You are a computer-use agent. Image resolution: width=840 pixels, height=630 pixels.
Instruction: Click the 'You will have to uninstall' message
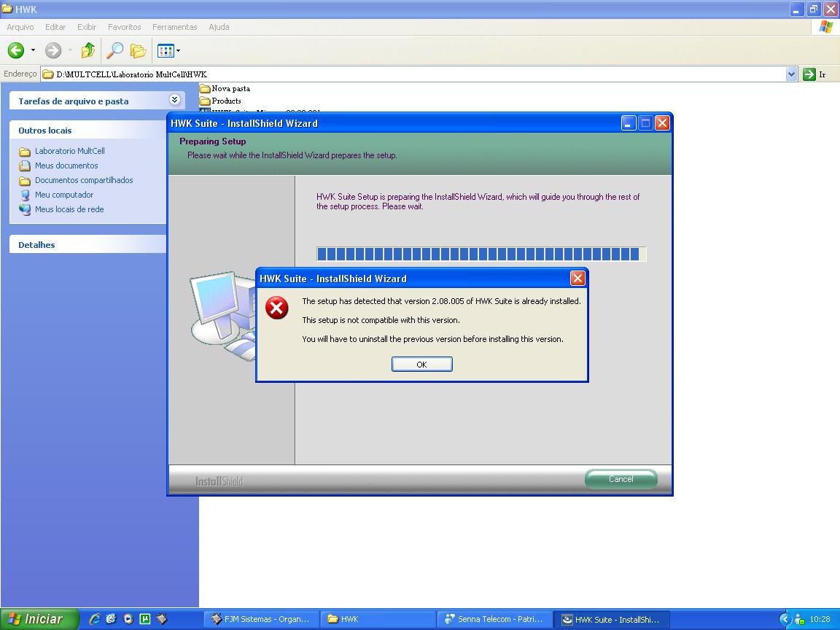pos(433,339)
